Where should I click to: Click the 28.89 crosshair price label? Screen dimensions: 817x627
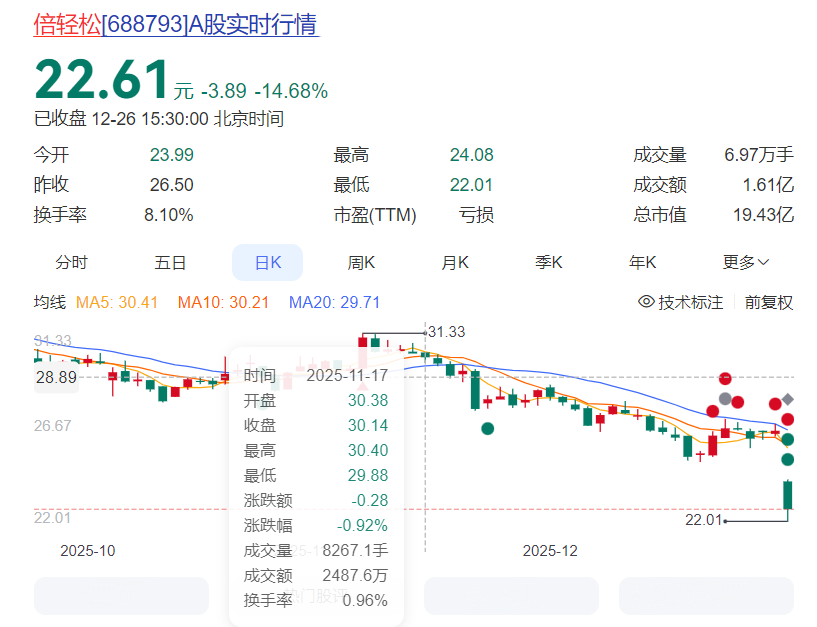56,377
